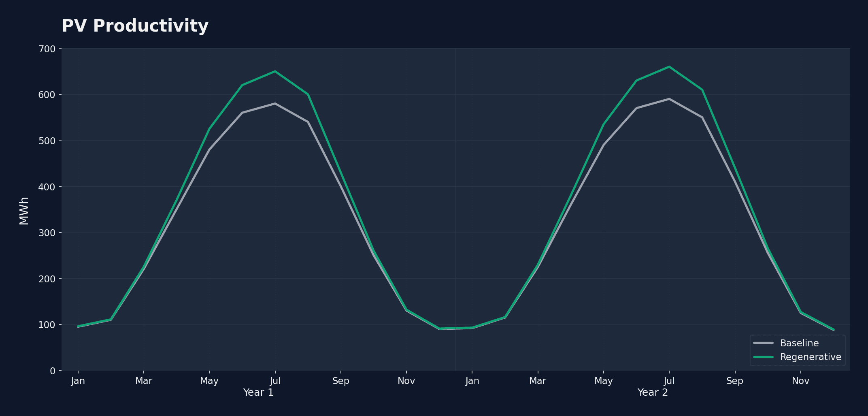
Task: Click the Regenerative legend label
Action: coord(811,357)
